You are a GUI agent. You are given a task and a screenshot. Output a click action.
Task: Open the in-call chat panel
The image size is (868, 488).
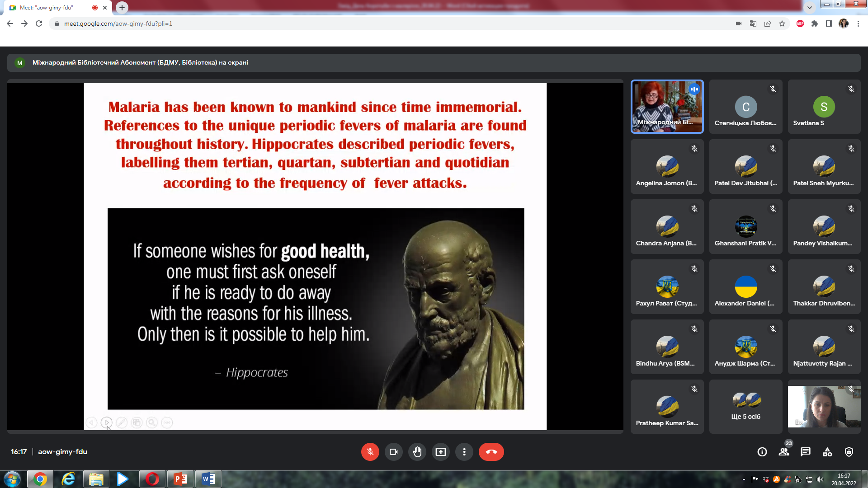click(806, 452)
